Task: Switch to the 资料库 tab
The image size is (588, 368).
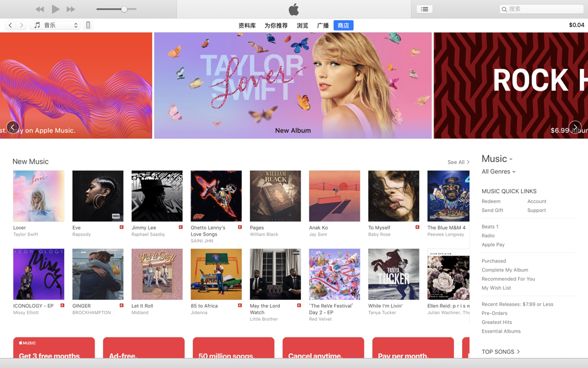Action: pos(247,25)
